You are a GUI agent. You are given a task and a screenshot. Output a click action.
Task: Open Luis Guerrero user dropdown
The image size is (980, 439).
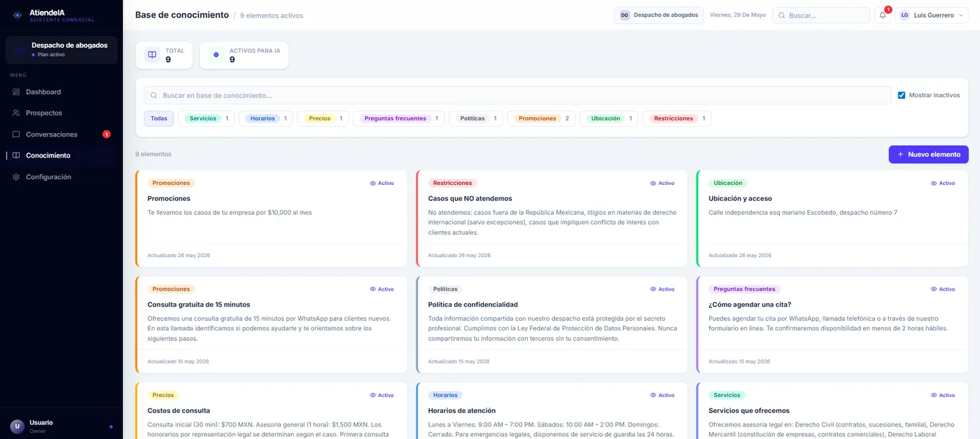pyautogui.click(x=932, y=15)
